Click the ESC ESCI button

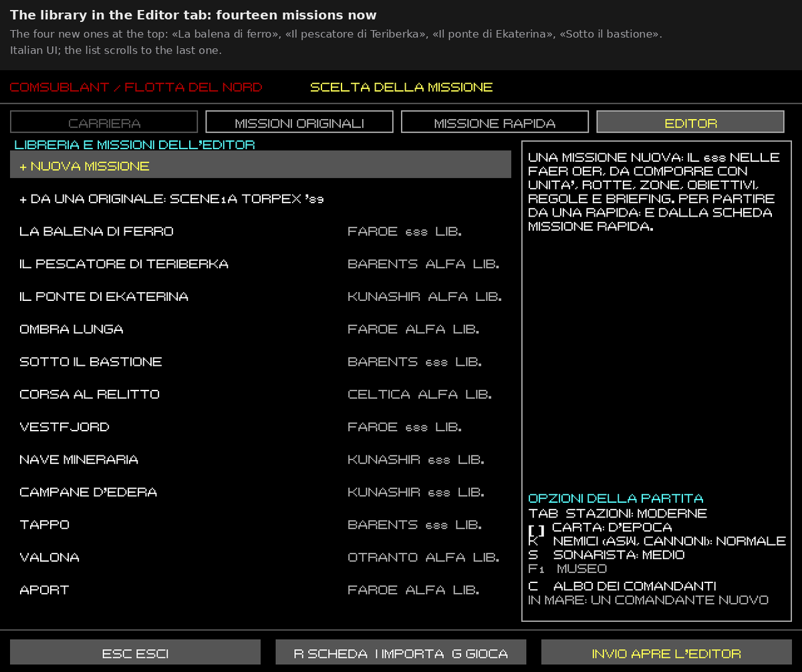tap(135, 653)
